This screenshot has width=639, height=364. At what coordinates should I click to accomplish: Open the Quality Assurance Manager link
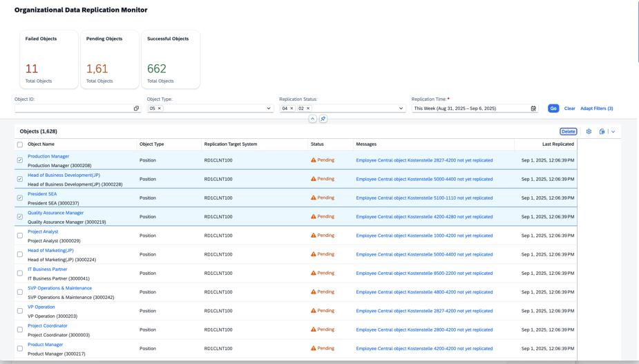point(55,213)
